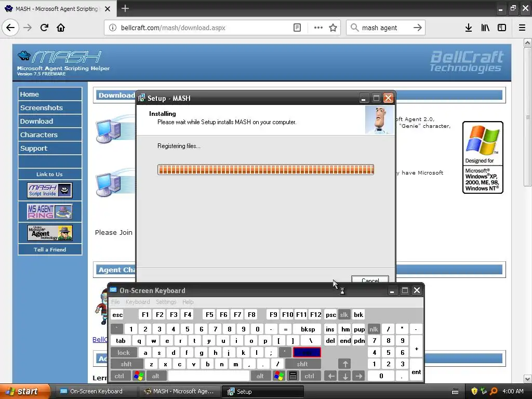532x399 pixels.
Task: Click the right arrow key on On-Screen Keyboard
Action: coord(359,376)
